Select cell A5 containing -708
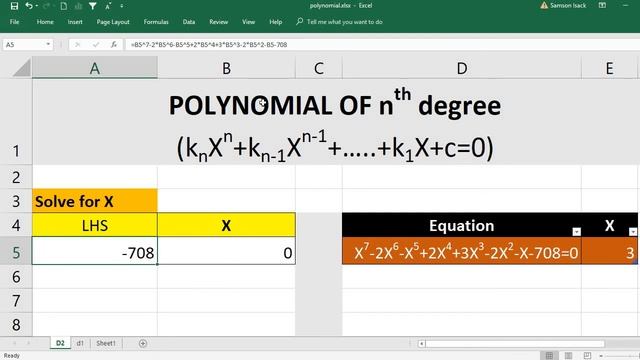The image size is (640, 360). [x=95, y=251]
